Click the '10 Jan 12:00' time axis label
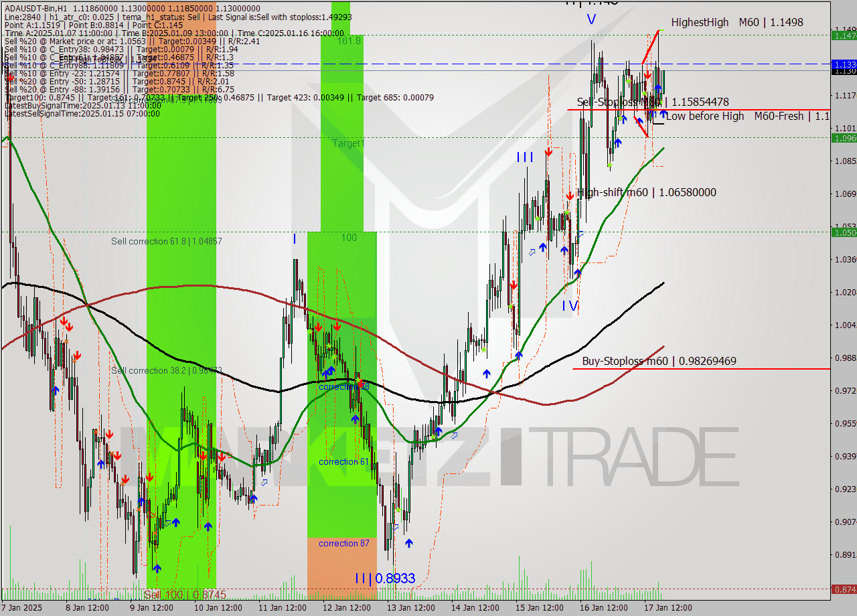857x616 pixels. pyautogui.click(x=218, y=608)
